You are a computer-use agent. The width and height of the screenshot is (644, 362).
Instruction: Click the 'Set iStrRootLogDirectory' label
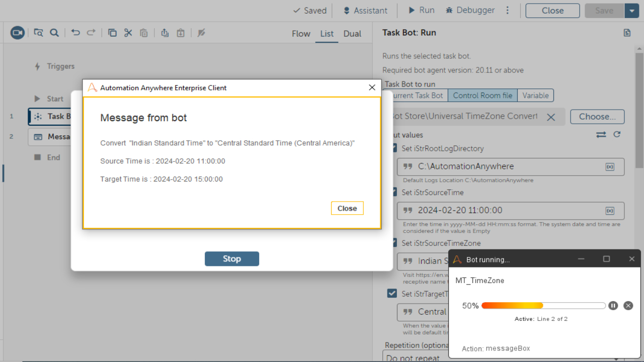tap(443, 149)
